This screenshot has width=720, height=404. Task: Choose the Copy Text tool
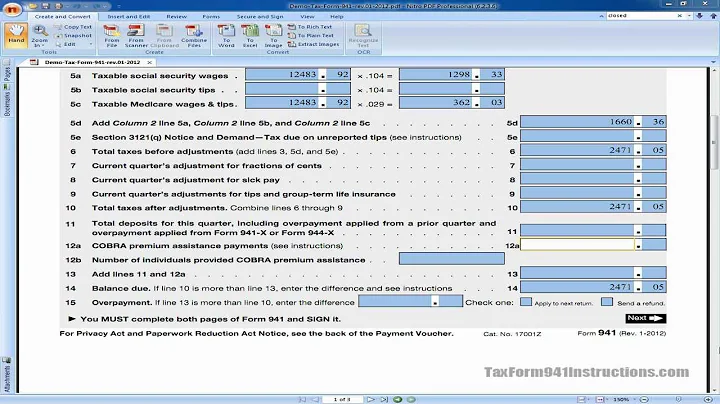(x=73, y=27)
